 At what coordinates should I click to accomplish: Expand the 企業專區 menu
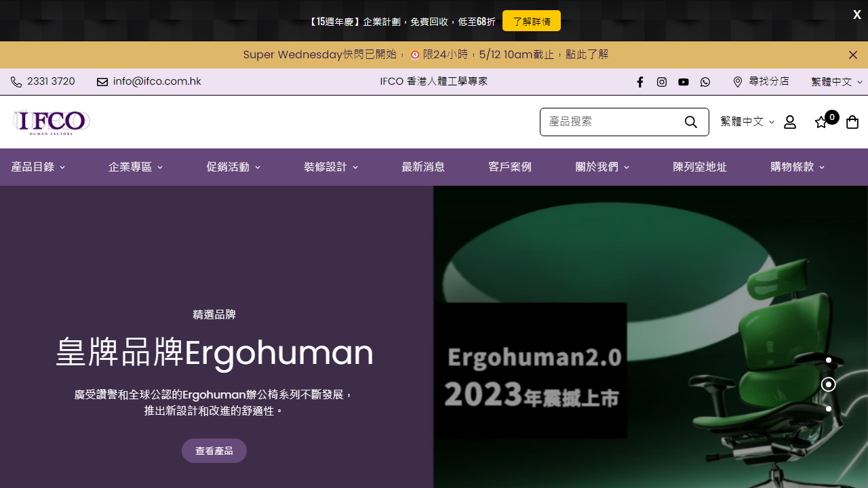pos(136,167)
